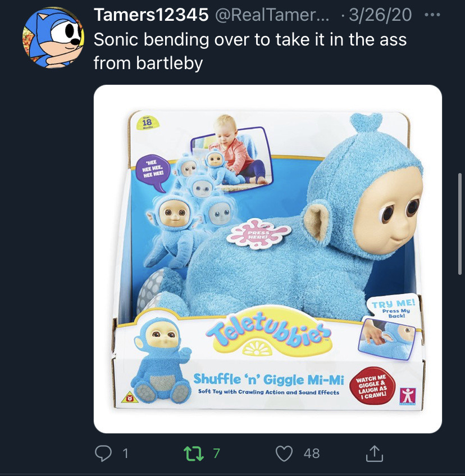Open the Tamers12345 profile avatar

coord(49,38)
